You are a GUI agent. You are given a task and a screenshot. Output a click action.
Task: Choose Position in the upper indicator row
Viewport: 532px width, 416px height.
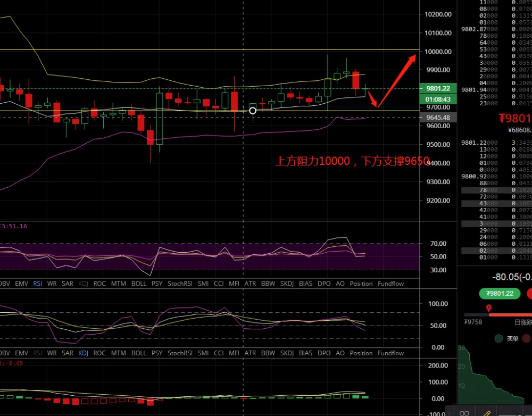[x=361, y=284]
